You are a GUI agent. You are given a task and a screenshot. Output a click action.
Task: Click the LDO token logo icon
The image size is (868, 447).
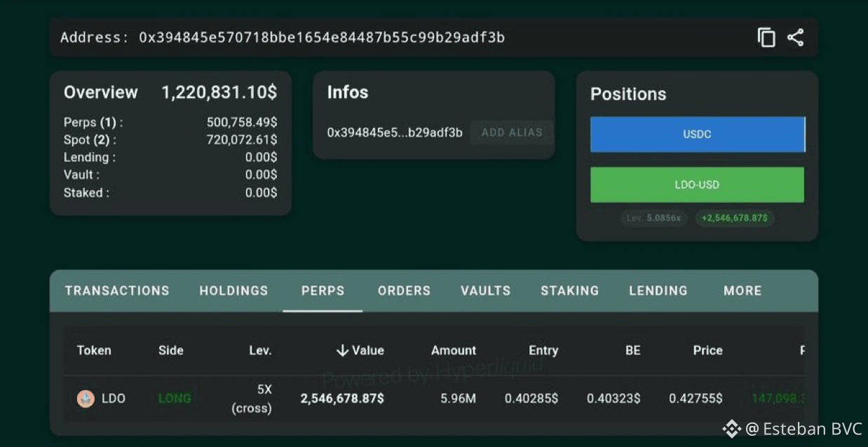[x=86, y=399]
